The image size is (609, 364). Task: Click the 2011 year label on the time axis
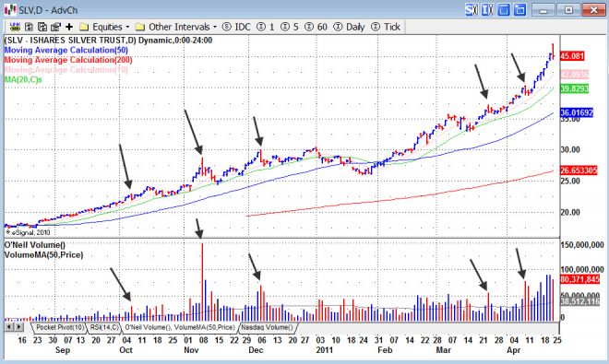324,350
